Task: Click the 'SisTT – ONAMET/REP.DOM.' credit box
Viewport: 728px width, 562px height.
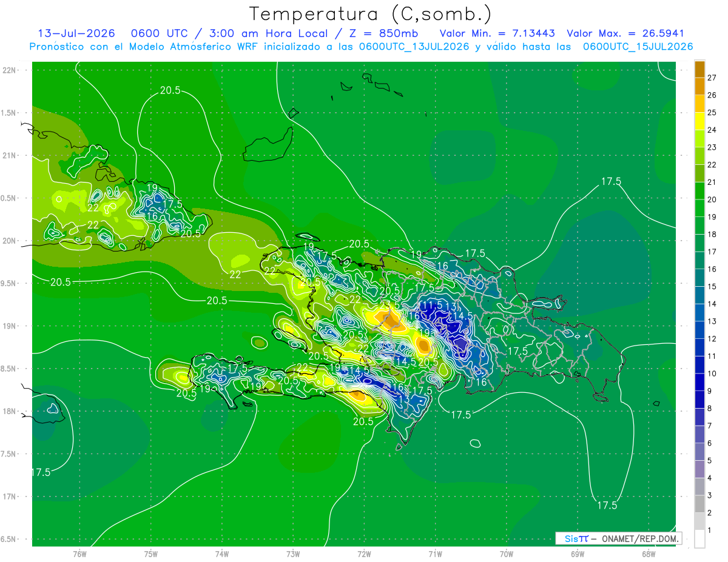Action: click(x=618, y=538)
